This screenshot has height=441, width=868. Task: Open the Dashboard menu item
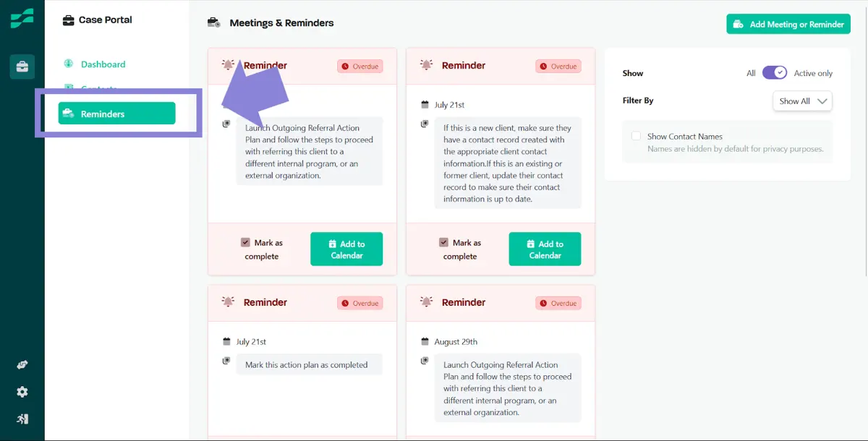[103, 64]
